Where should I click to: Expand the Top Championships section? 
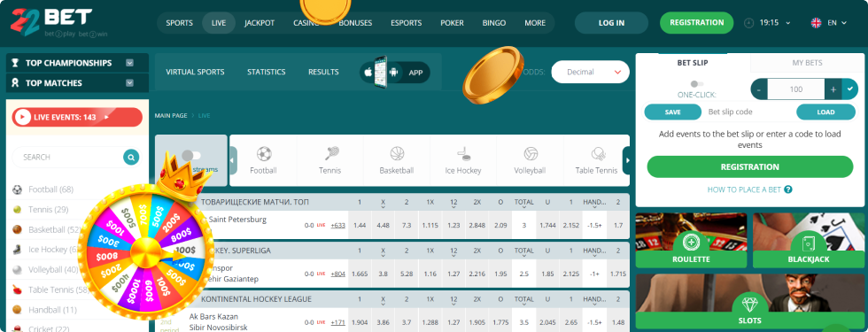point(129,63)
